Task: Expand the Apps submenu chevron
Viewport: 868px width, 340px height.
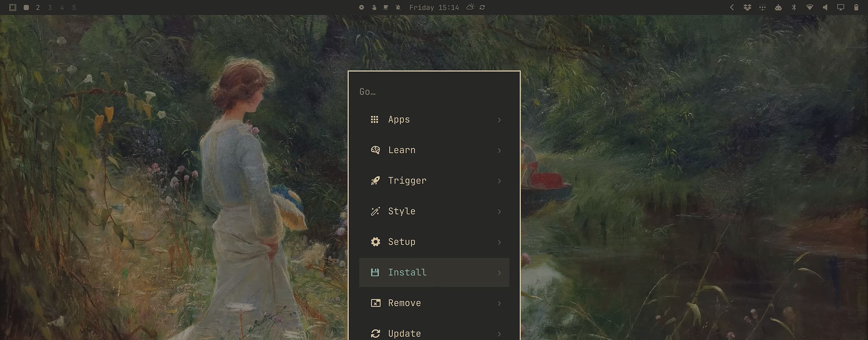Action: [499, 120]
